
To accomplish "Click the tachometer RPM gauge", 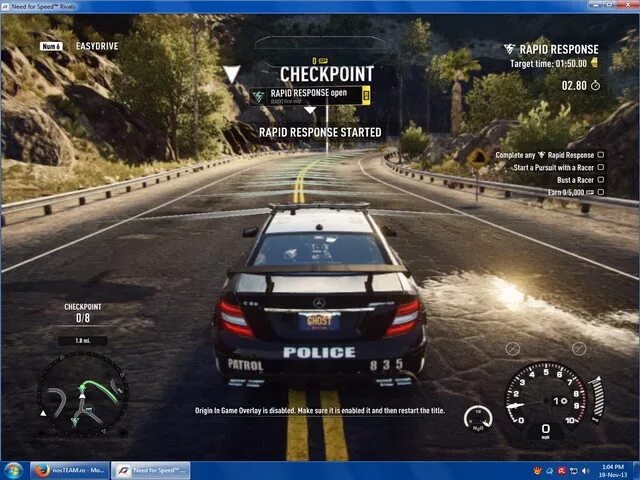I will coord(546,398).
